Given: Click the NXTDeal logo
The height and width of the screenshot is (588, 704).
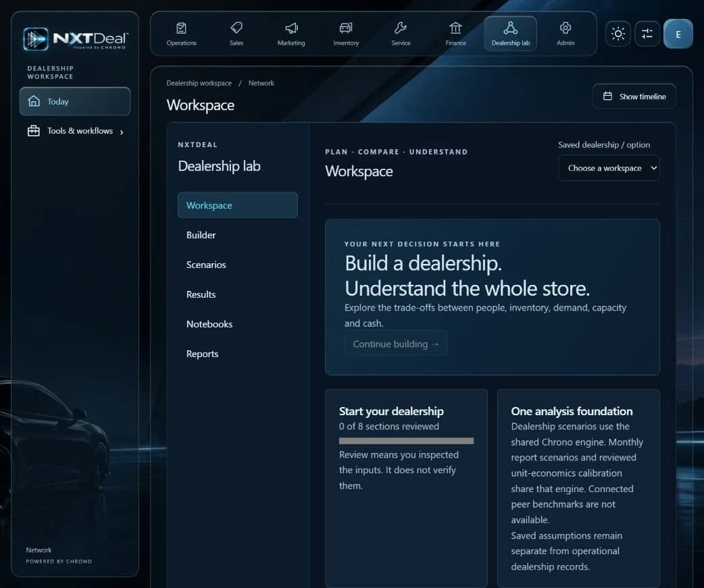Looking at the screenshot, I should pyautogui.click(x=76, y=39).
